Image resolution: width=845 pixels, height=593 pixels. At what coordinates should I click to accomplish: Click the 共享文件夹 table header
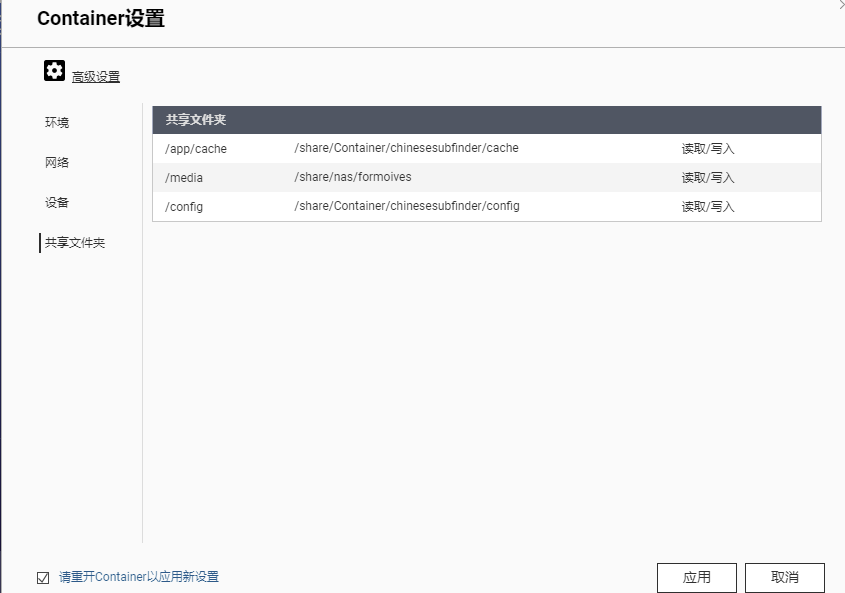(487, 120)
